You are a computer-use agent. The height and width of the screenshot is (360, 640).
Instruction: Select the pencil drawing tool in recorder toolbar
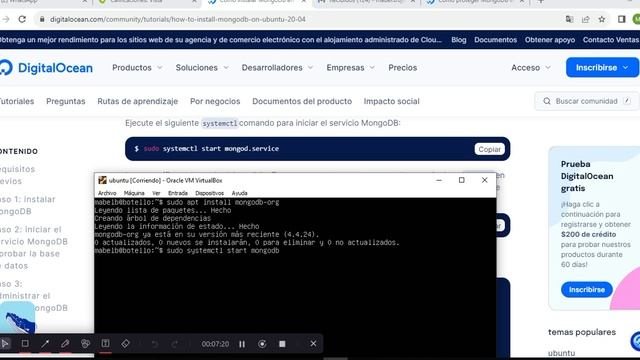point(65,344)
